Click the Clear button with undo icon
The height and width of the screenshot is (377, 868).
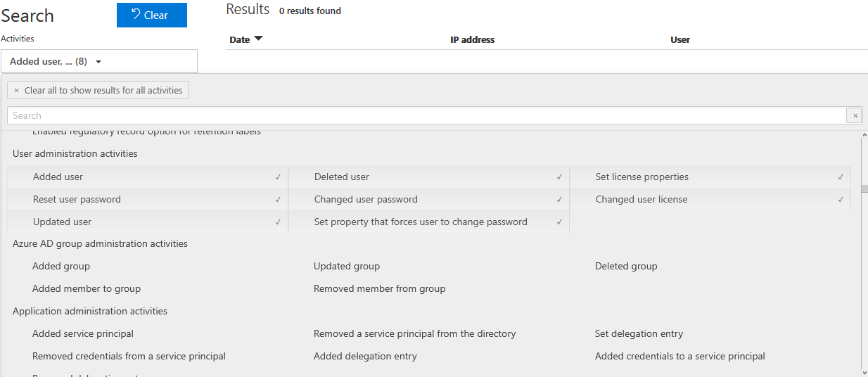tap(151, 15)
